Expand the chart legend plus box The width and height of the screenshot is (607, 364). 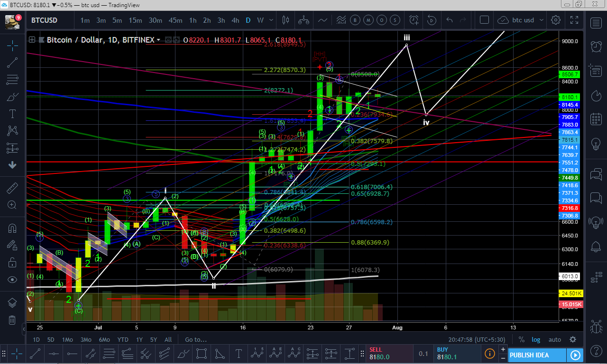tap(32, 40)
